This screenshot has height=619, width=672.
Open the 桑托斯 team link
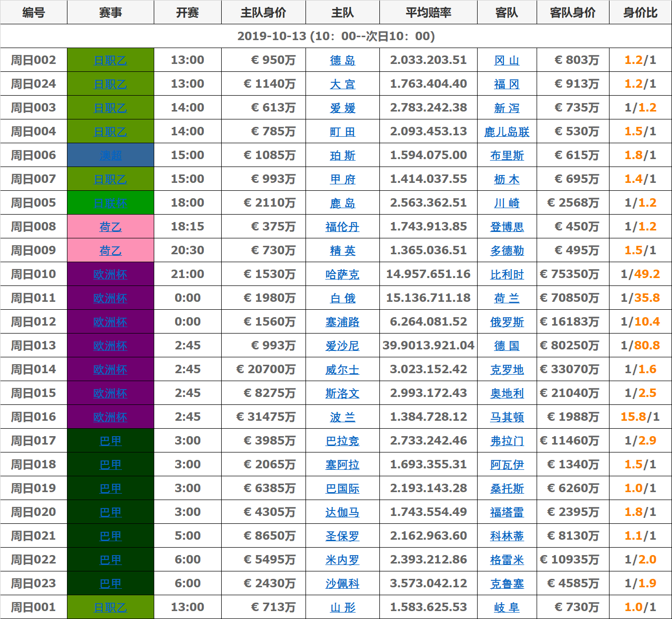click(507, 489)
